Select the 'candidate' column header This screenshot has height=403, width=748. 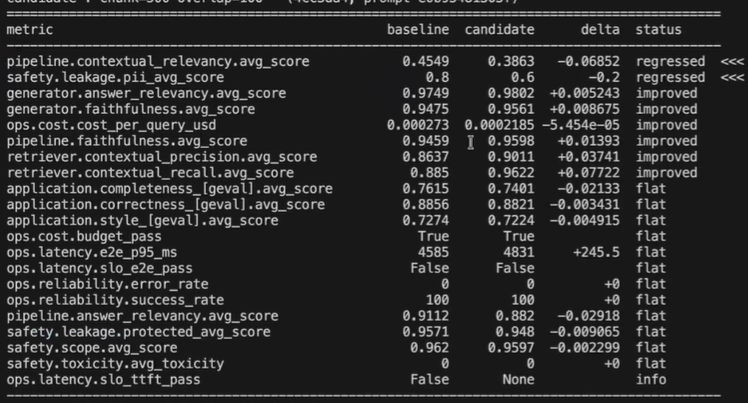click(x=499, y=30)
